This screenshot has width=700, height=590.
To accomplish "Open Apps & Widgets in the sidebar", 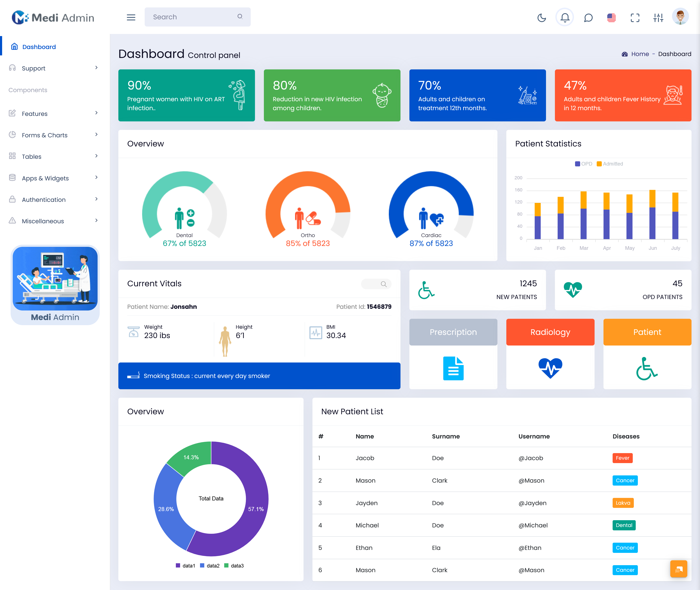I will point(55,178).
